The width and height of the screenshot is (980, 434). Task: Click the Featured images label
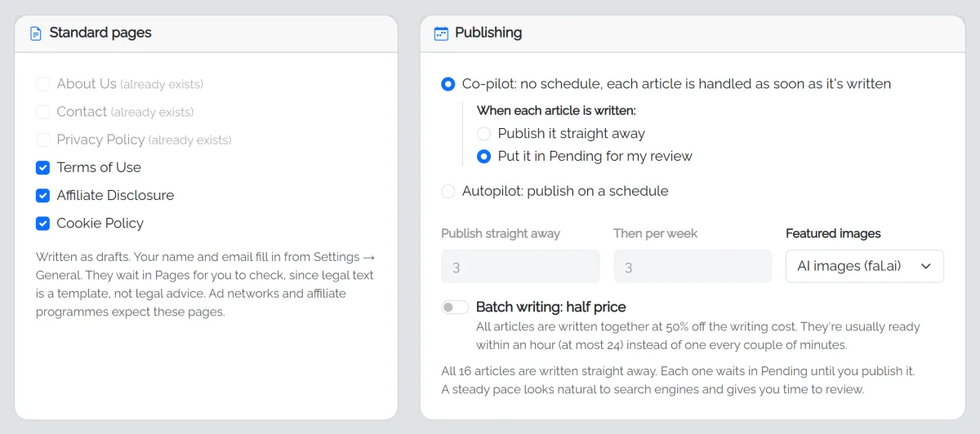coord(833,233)
